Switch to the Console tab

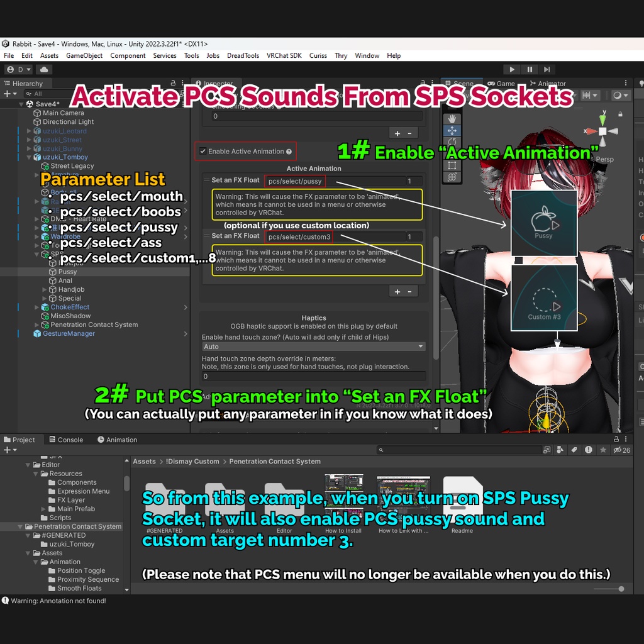tap(66, 440)
